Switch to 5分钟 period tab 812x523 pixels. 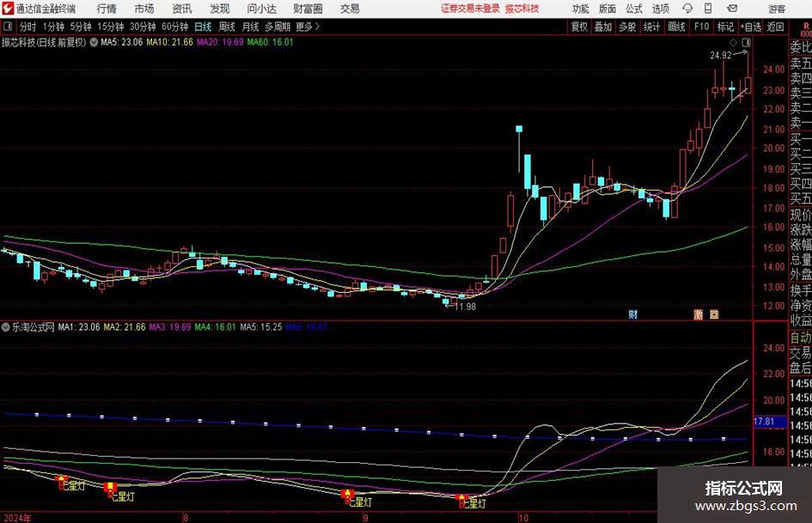(80, 27)
